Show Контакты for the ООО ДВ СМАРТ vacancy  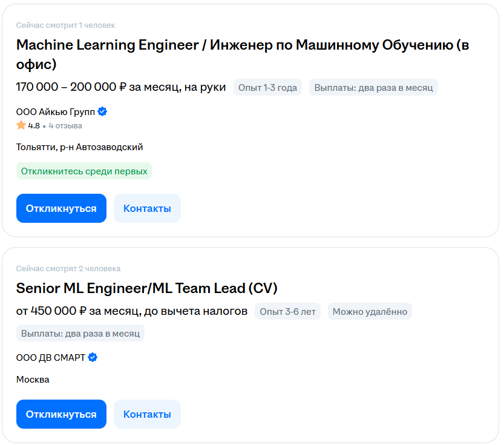(x=147, y=414)
